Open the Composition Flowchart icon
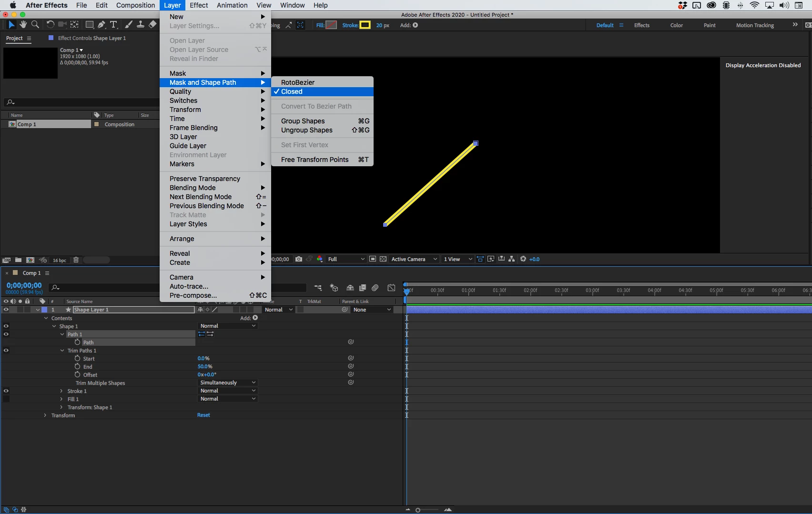Screen dimensions: 812x514 coord(512,259)
